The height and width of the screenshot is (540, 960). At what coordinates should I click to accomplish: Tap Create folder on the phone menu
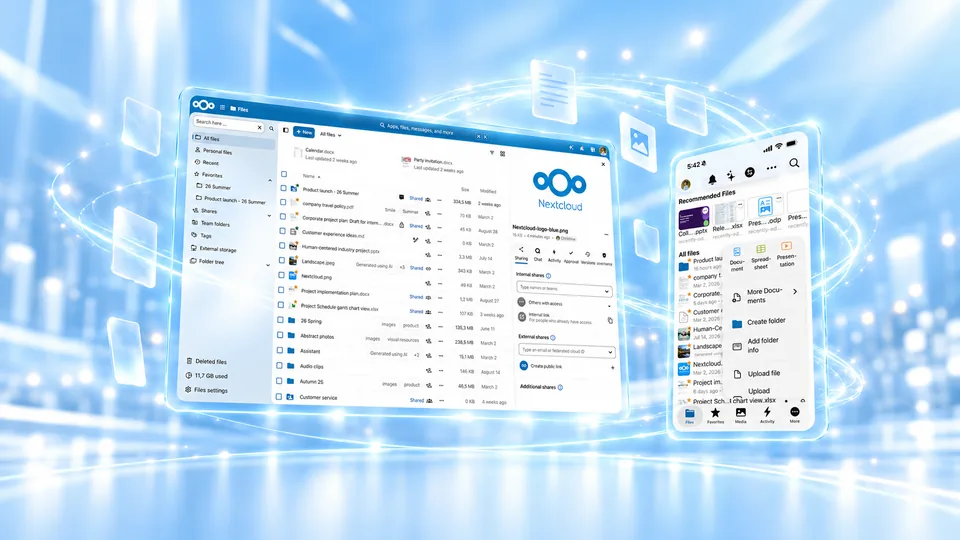click(760, 322)
